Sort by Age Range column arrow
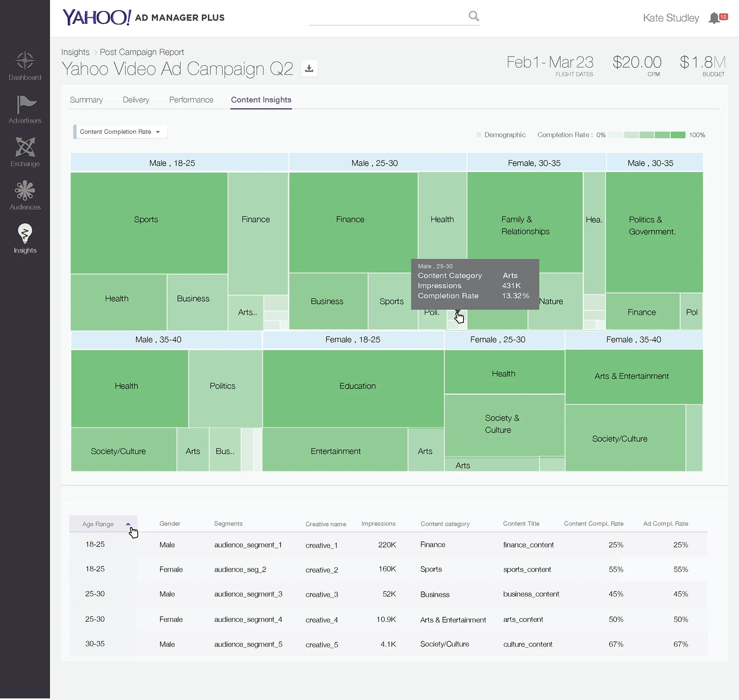 tap(128, 524)
